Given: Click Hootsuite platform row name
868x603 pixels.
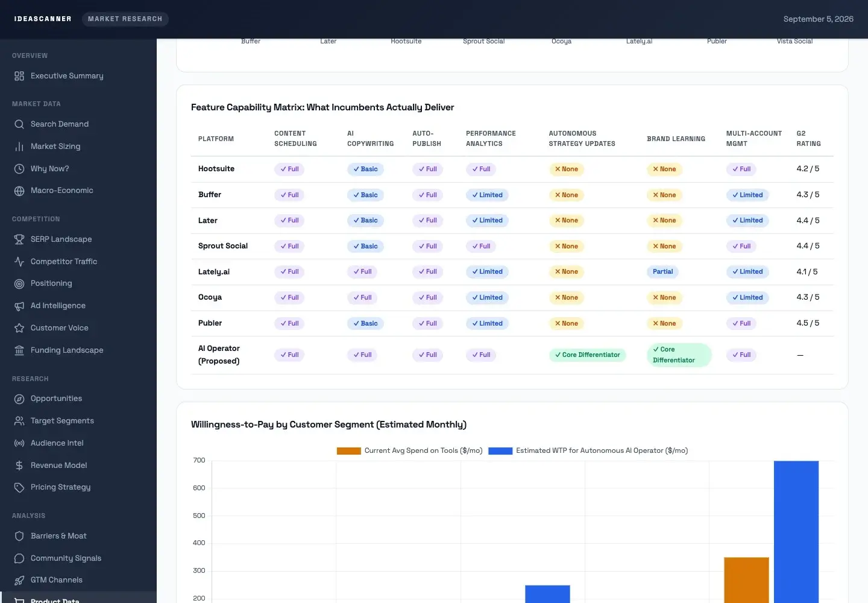Looking at the screenshot, I should 216,169.
